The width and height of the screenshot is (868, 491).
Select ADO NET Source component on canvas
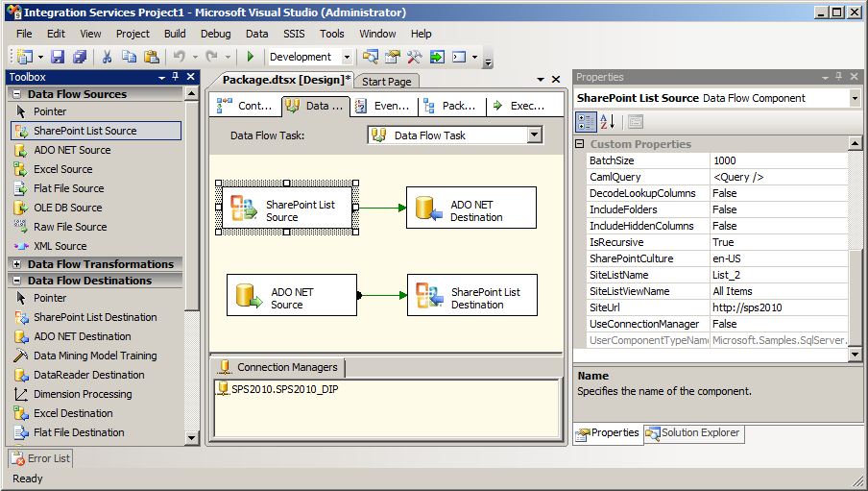tap(292, 295)
